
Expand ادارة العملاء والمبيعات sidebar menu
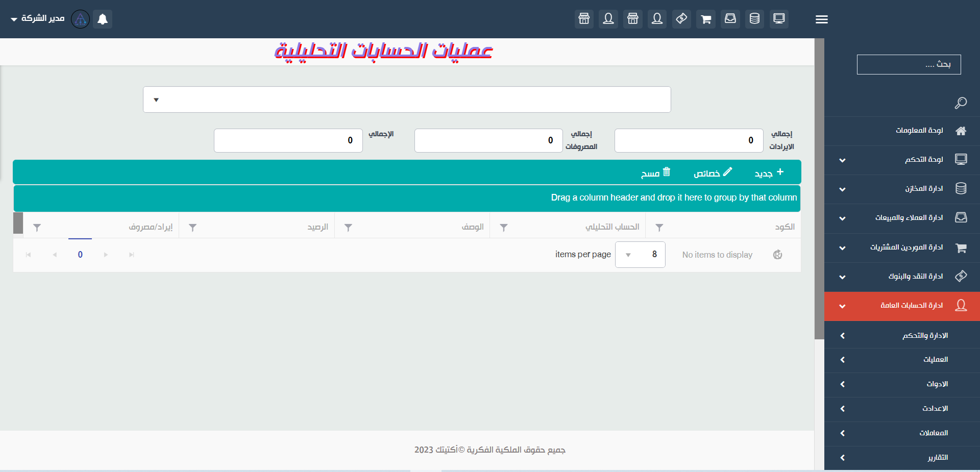click(902, 218)
